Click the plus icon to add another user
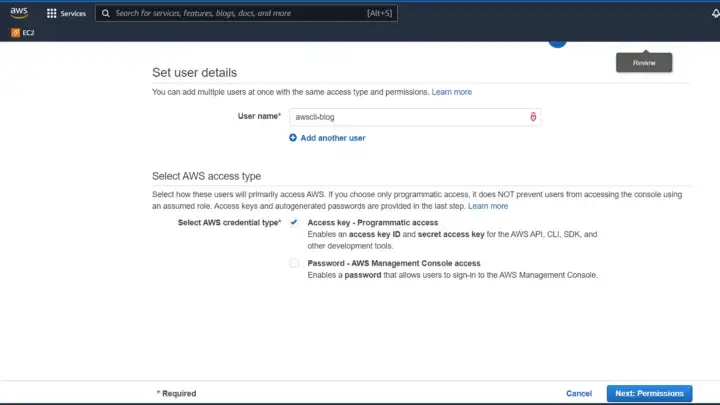Image resolution: width=720 pixels, height=405 pixels. coord(293,138)
